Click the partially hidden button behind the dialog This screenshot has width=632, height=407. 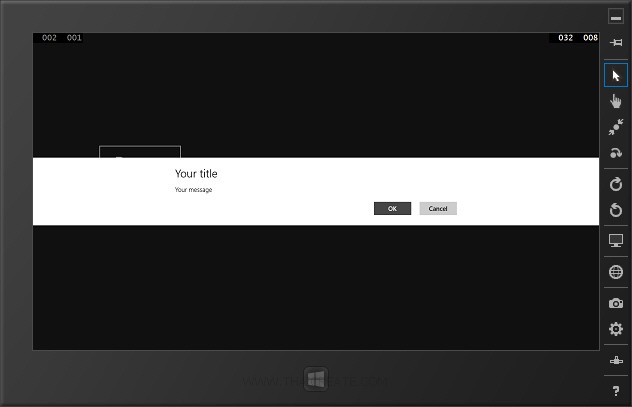[x=140, y=152]
